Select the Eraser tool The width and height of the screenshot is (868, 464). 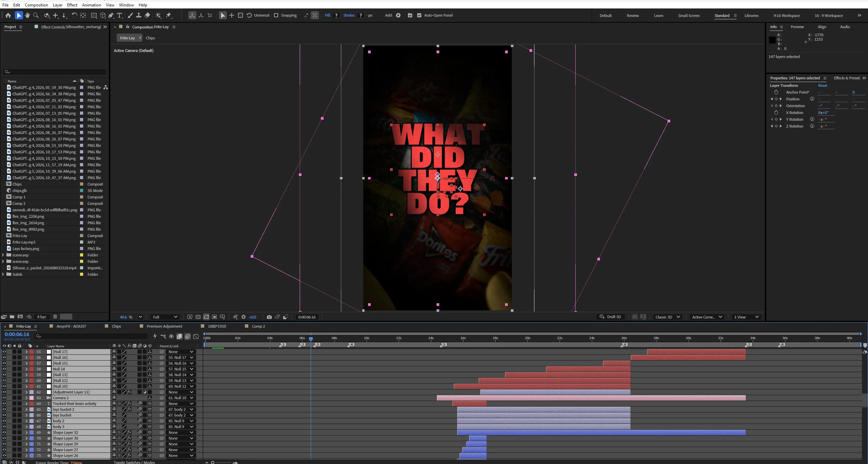[147, 15]
